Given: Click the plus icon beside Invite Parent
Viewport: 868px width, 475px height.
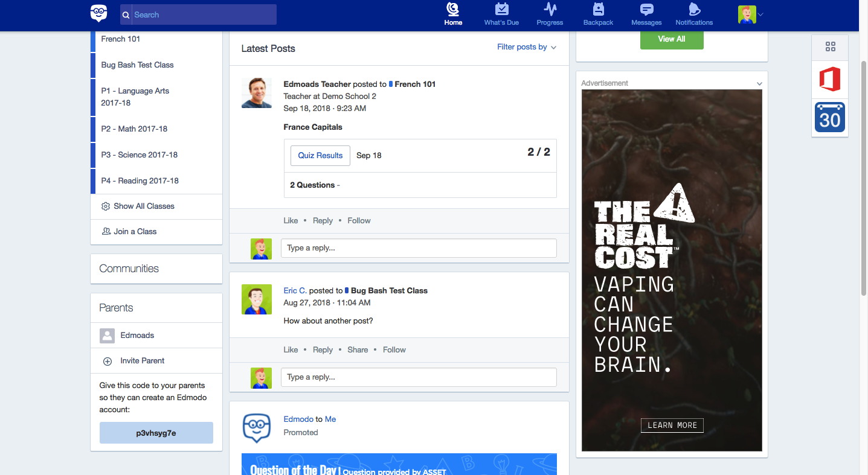Looking at the screenshot, I should 108,362.
